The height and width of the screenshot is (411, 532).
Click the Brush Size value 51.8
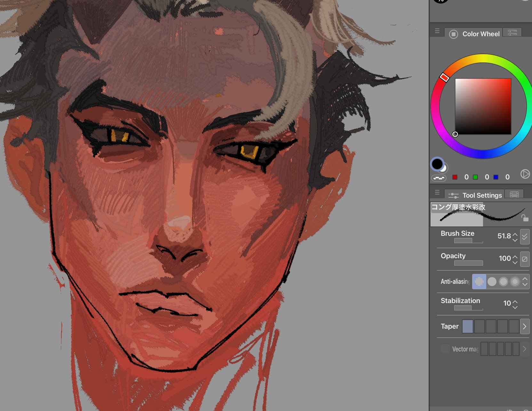(x=504, y=236)
